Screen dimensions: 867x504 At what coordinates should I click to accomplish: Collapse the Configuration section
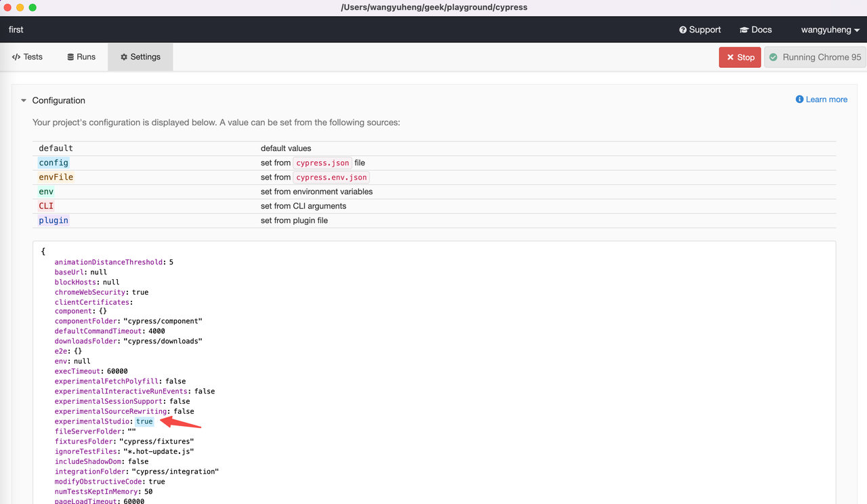(x=53, y=100)
